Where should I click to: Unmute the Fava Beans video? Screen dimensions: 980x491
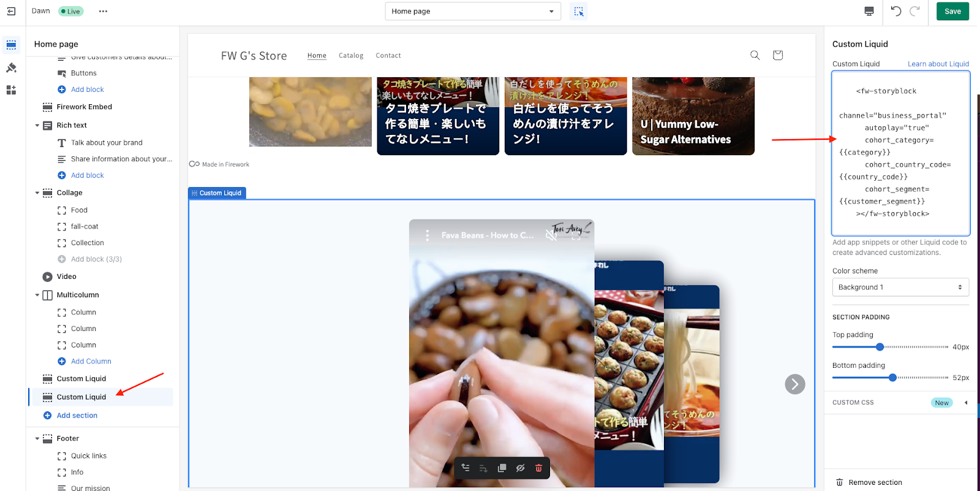coord(551,235)
